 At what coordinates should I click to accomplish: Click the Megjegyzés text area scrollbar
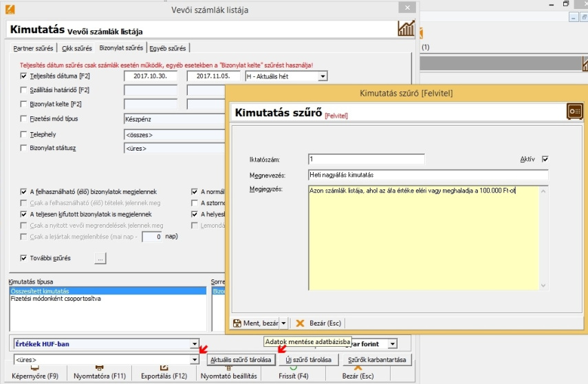pyautogui.click(x=544, y=237)
